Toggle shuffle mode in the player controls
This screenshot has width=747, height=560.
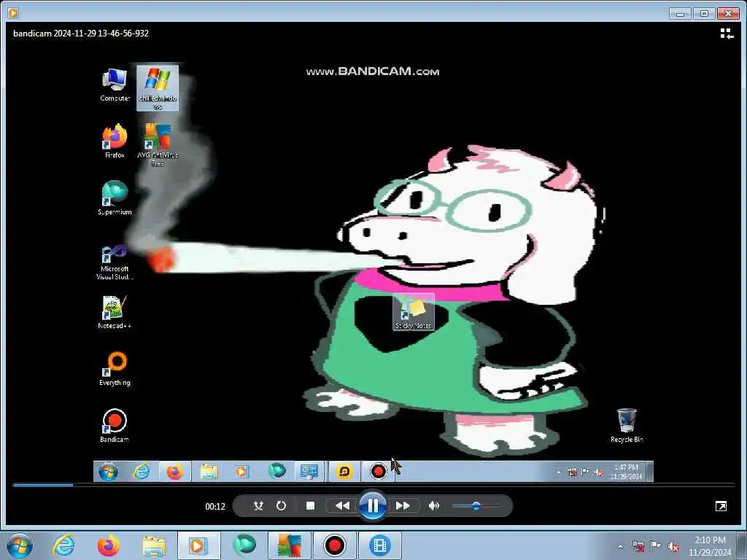[x=258, y=506]
